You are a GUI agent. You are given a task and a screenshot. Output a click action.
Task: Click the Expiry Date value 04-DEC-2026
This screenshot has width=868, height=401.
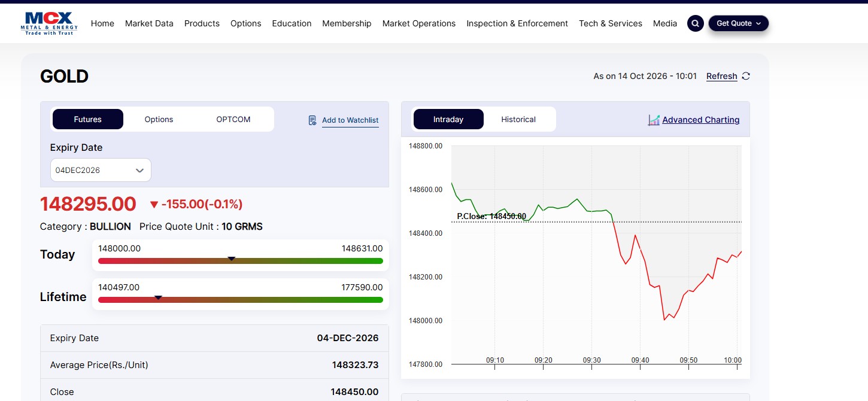point(348,338)
